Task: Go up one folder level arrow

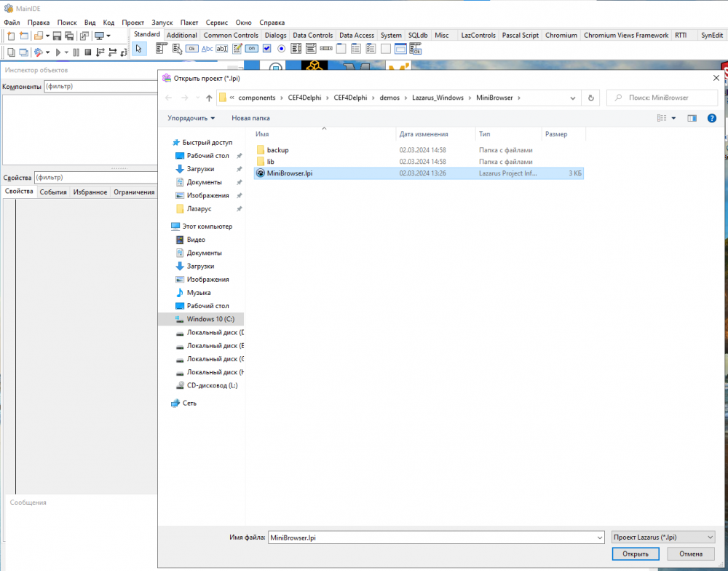Action: coord(209,98)
